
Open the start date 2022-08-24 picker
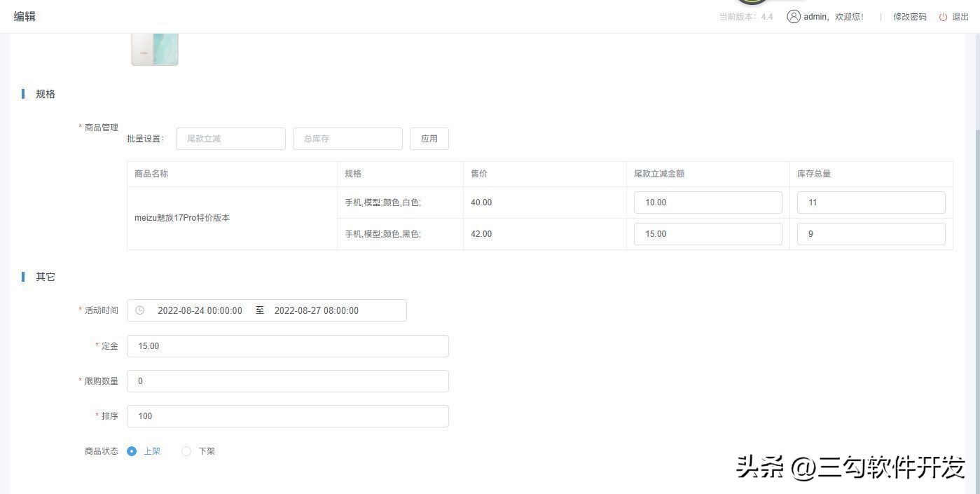click(200, 310)
